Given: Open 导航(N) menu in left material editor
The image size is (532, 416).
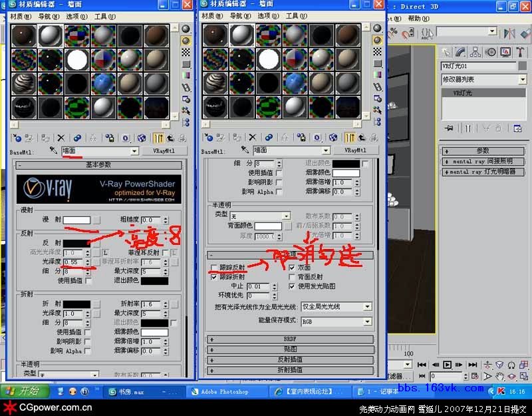Looking at the screenshot, I should [x=49, y=17].
